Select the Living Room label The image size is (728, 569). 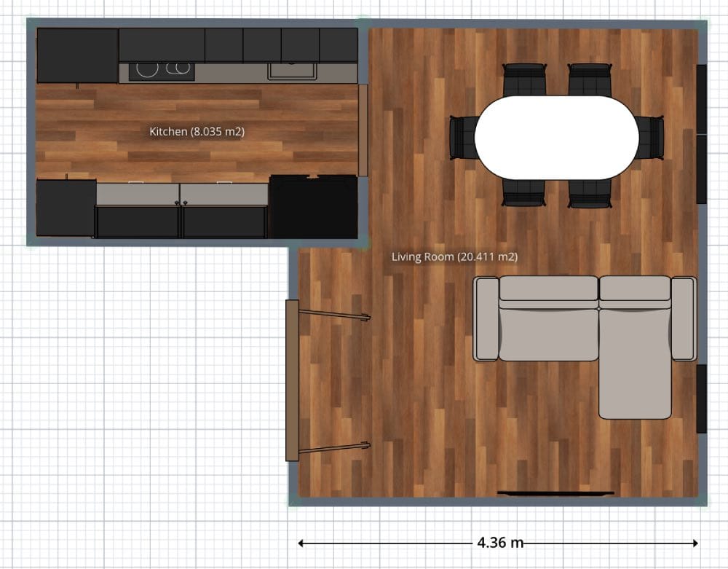(454, 256)
